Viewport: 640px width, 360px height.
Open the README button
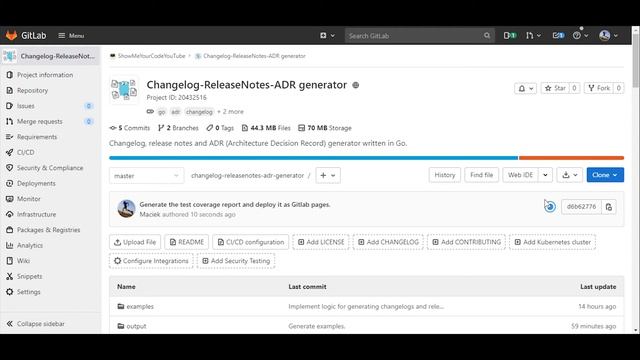(187, 242)
